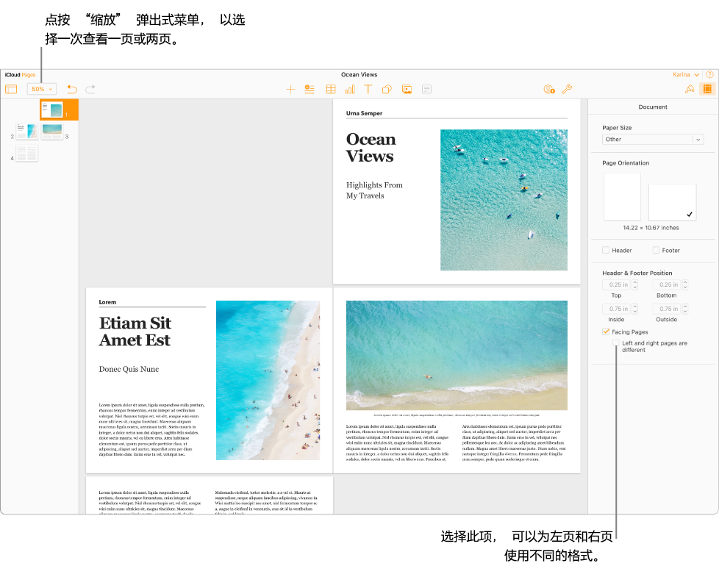
Task: Select page 4 thumbnail
Action: pyautogui.click(x=27, y=153)
